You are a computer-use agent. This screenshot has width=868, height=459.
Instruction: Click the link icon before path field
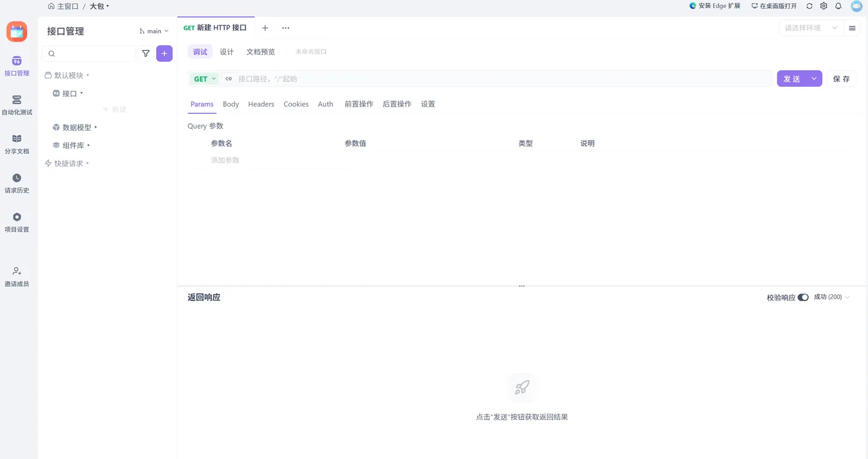click(x=229, y=79)
